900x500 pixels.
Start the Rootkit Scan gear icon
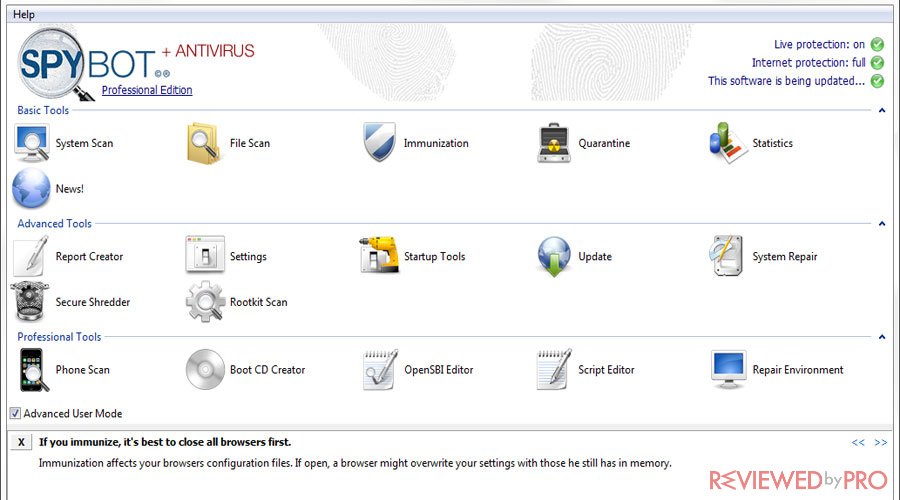205,301
